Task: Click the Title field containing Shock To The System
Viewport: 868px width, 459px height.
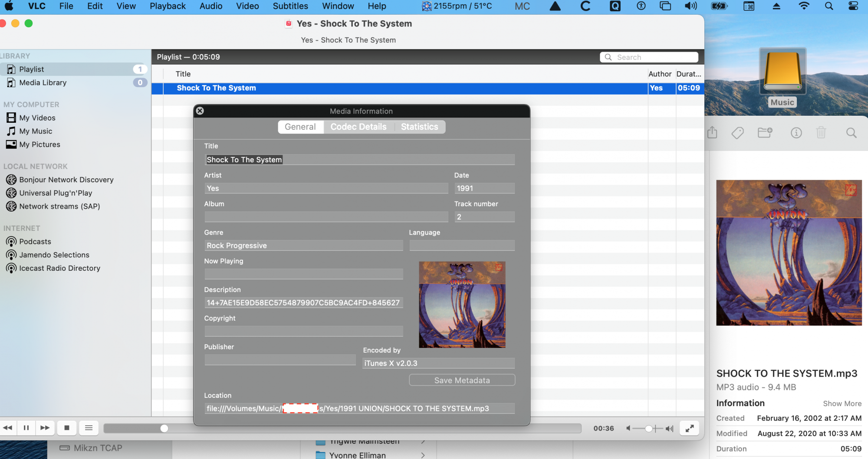Action: pos(359,160)
